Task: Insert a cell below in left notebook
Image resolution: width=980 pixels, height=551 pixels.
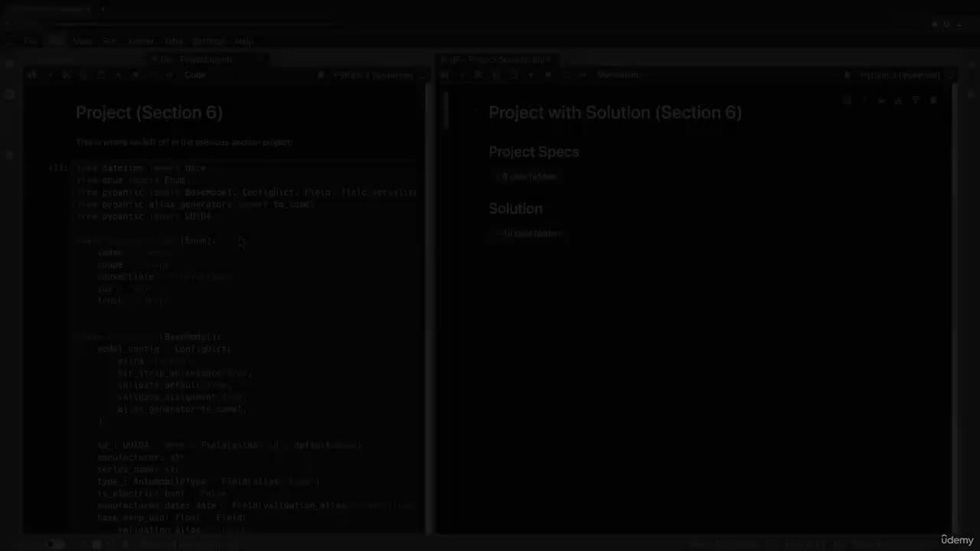Action: [49, 75]
